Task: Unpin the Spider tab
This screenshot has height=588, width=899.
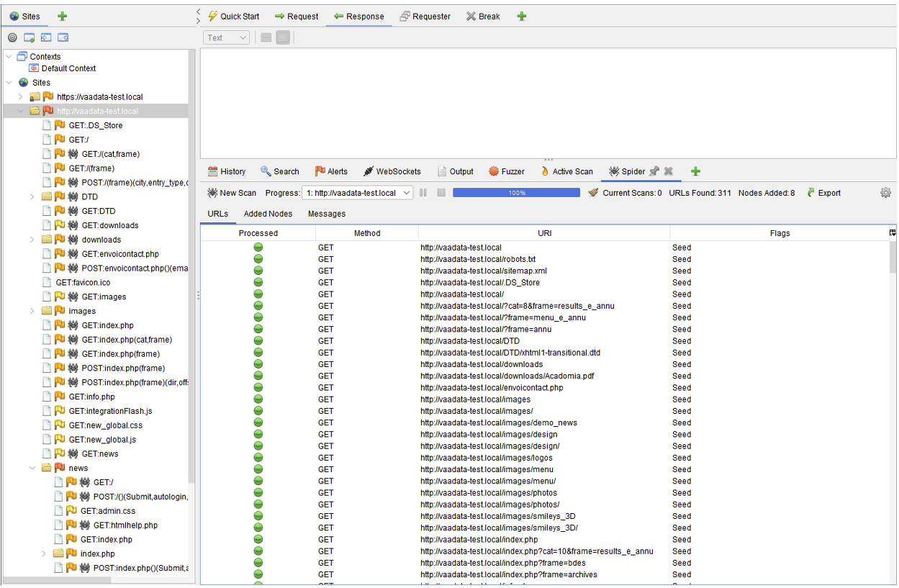Action: pyautogui.click(x=654, y=171)
